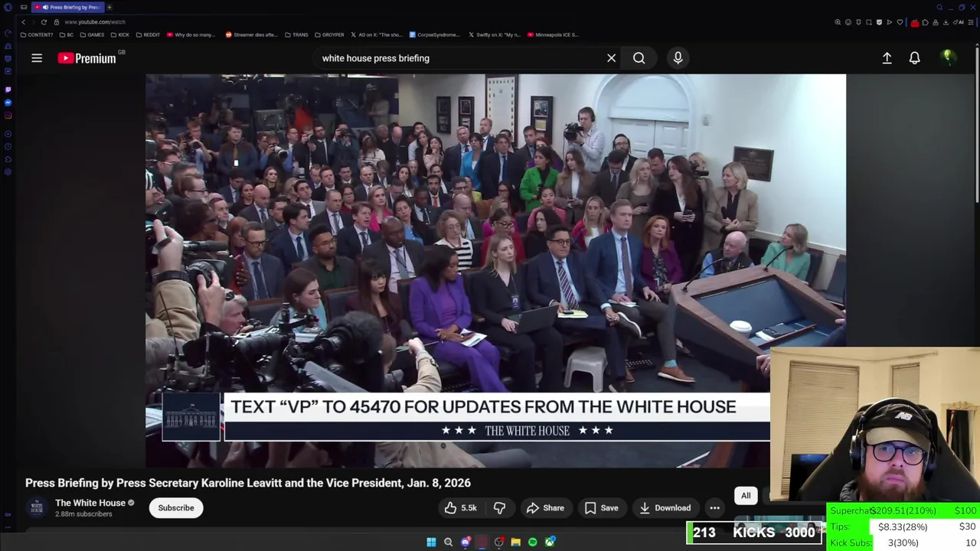Open The White House channel avatar

click(36, 507)
